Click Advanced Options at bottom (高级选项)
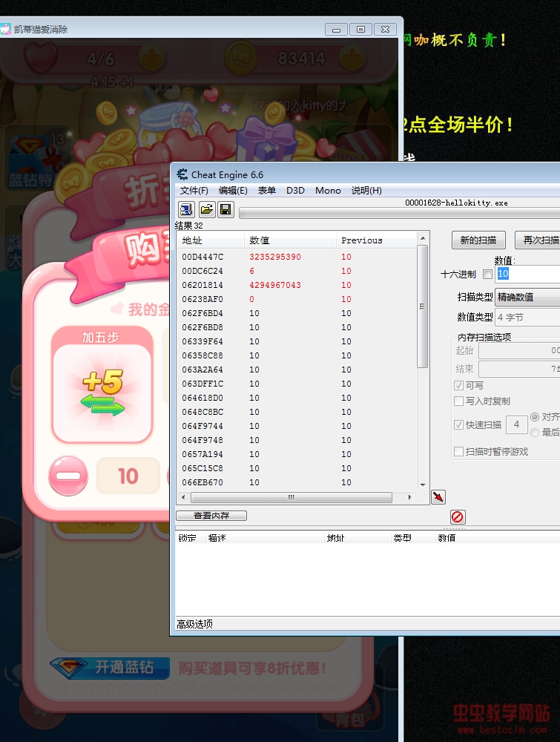 [194, 624]
